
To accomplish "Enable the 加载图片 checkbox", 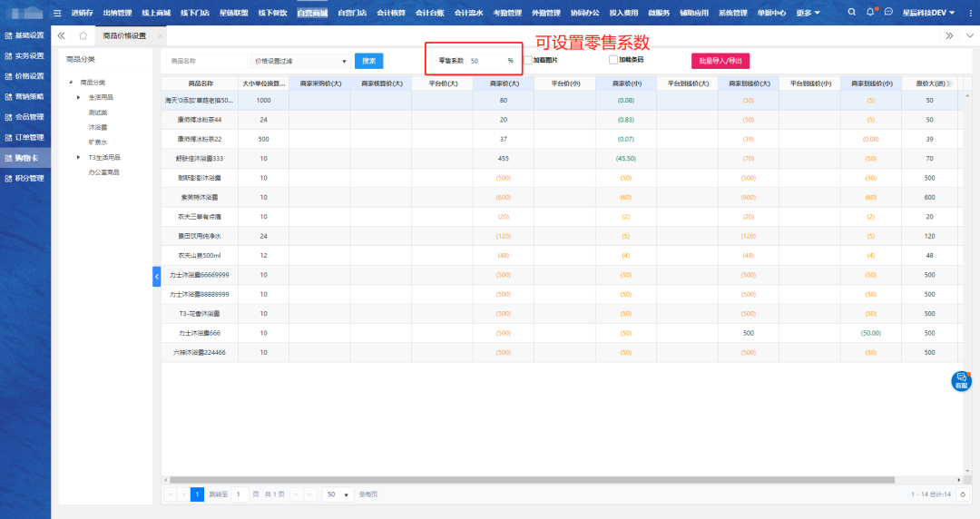I will coord(528,60).
